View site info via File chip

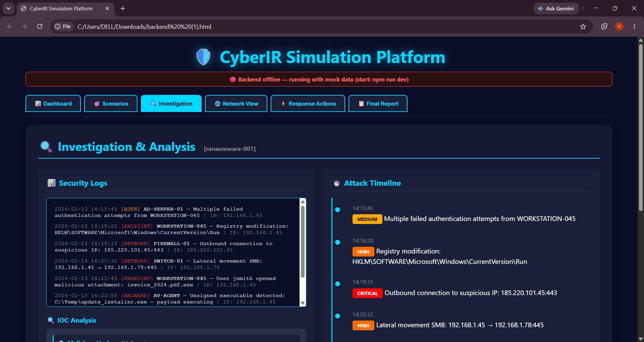63,26
